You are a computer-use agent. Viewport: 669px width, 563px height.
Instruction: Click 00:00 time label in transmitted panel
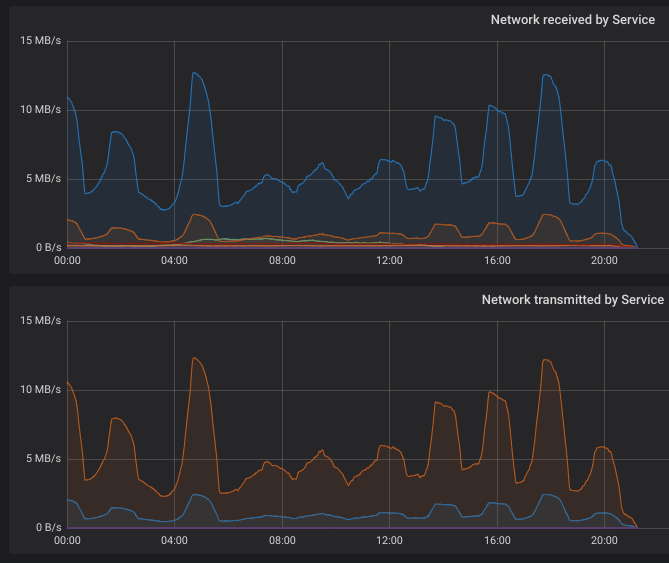click(67, 540)
